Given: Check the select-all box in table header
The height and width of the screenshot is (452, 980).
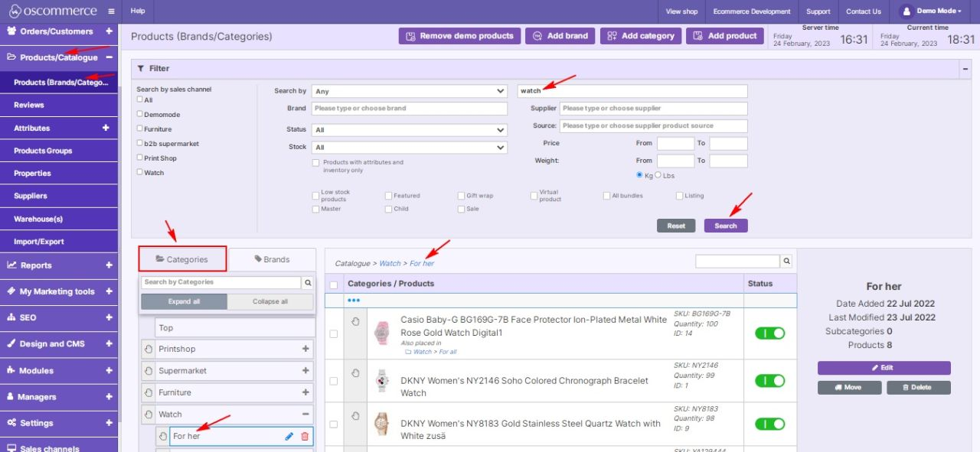Looking at the screenshot, I should 333,285.
